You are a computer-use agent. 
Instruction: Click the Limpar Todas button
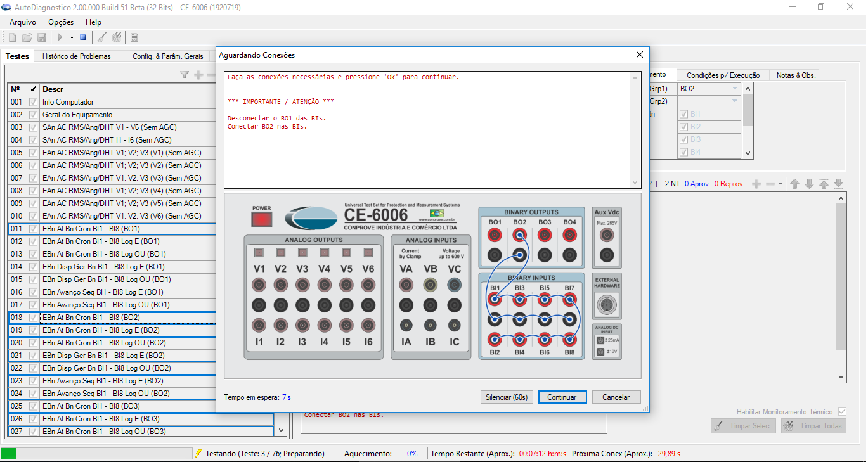click(x=815, y=426)
